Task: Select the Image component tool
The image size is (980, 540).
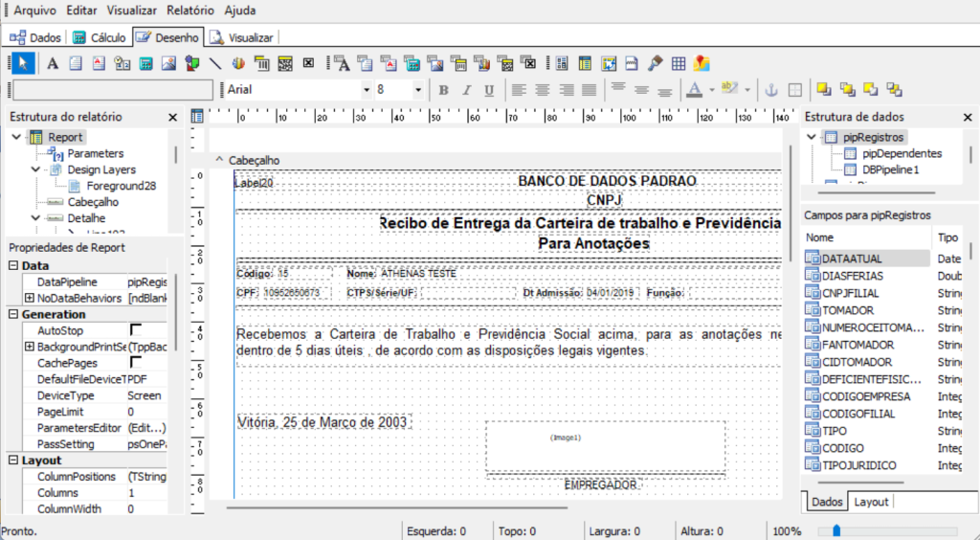Action: pyautogui.click(x=168, y=63)
